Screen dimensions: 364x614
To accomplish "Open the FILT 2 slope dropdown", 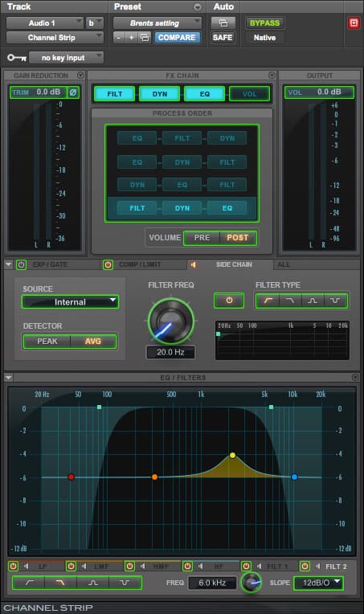I will pos(318,583).
